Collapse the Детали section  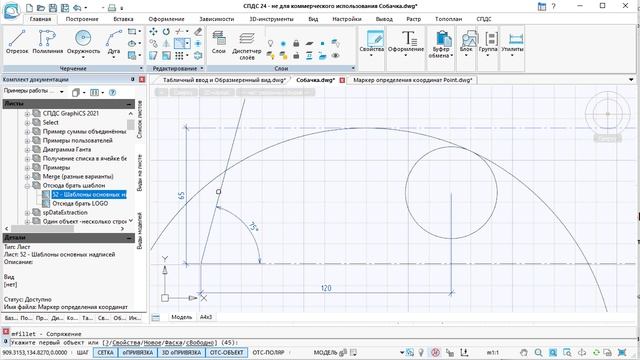pyautogui.click(x=129, y=238)
